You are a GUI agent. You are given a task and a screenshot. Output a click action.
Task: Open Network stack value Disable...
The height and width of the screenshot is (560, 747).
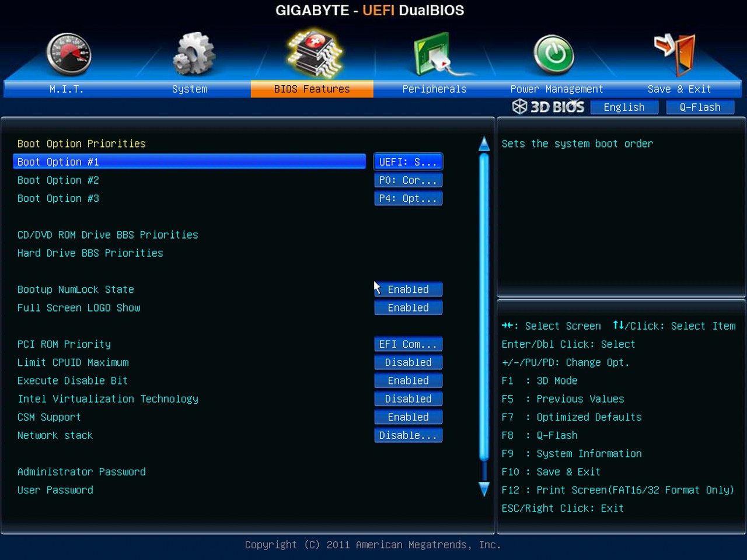409,435
